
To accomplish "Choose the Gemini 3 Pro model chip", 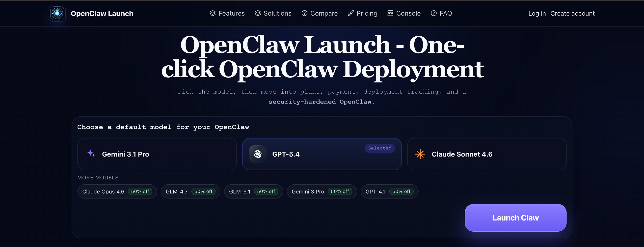I will (322, 192).
